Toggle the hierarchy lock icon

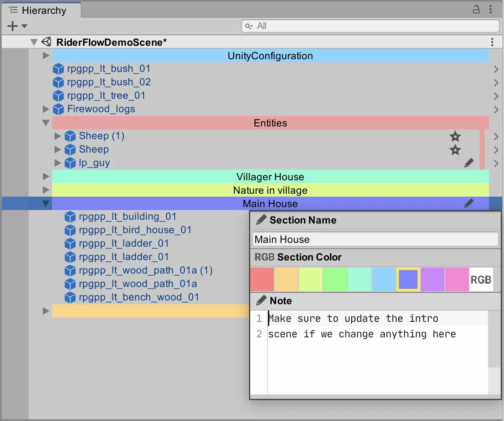(x=476, y=9)
